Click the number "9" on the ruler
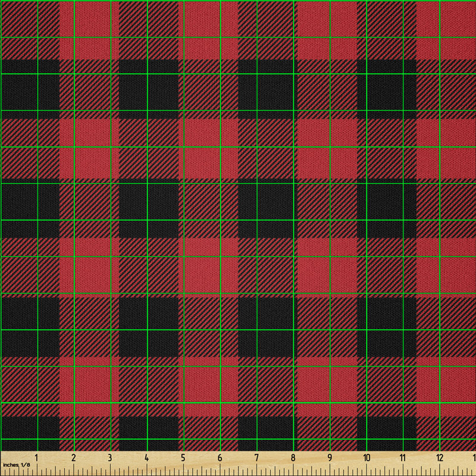 coord(330,458)
